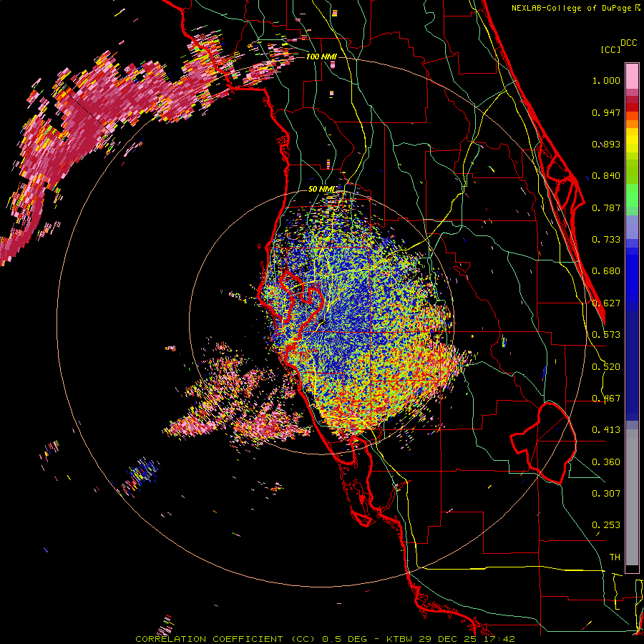Click the [CC] units label

(x=610, y=49)
